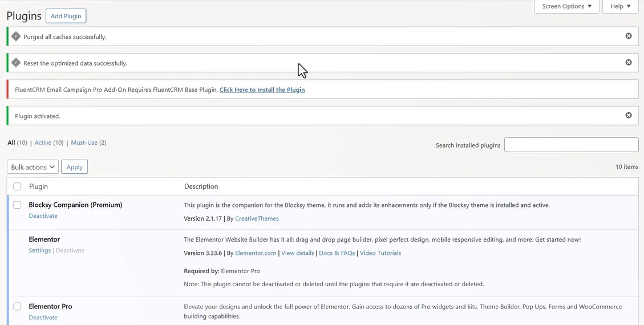Filter plugins by Active
The width and height of the screenshot is (644, 325).
pyautogui.click(x=43, y=143)
